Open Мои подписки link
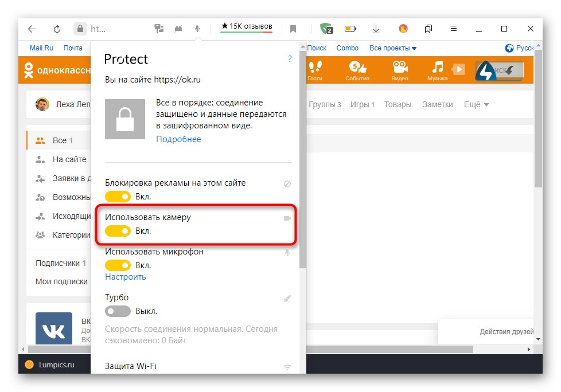The height and width of the screenshot is (392, 561). (x=61, y=281)
